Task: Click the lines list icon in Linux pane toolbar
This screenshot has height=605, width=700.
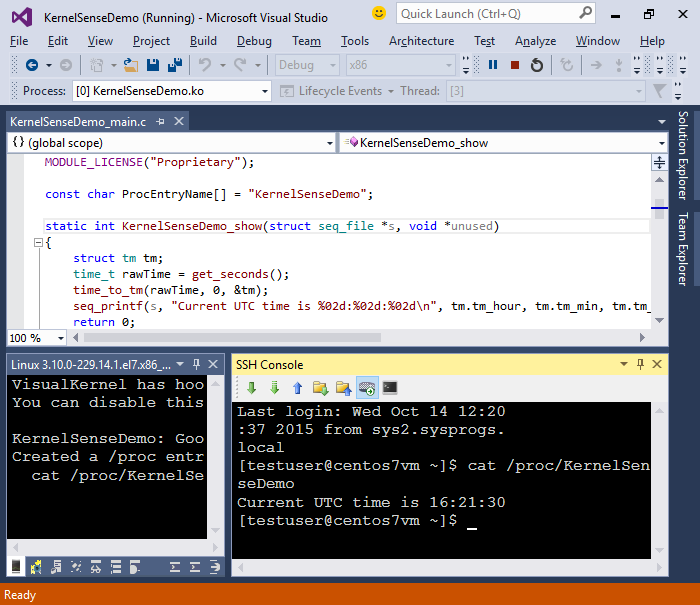Action: (116, 567)
